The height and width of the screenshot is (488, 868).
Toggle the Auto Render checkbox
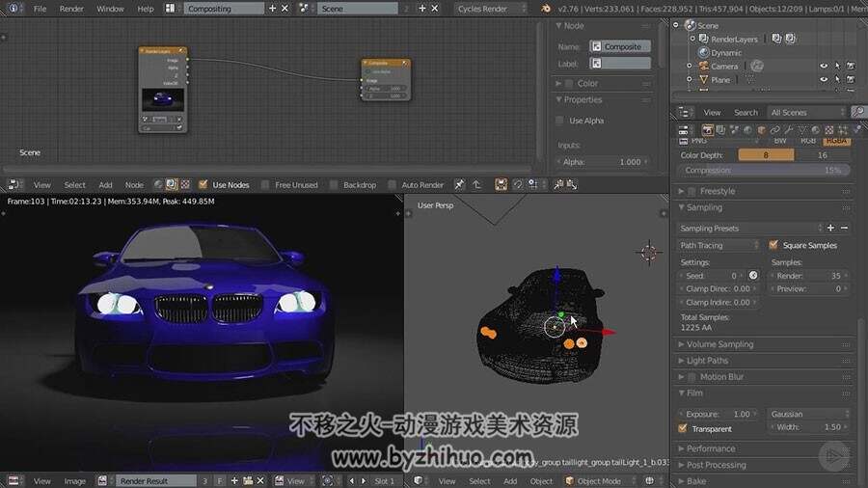392,185
